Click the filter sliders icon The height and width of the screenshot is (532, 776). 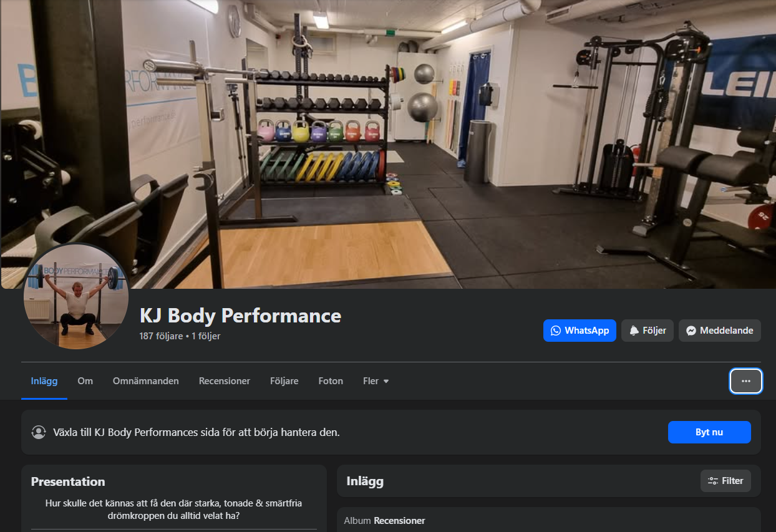713,481
